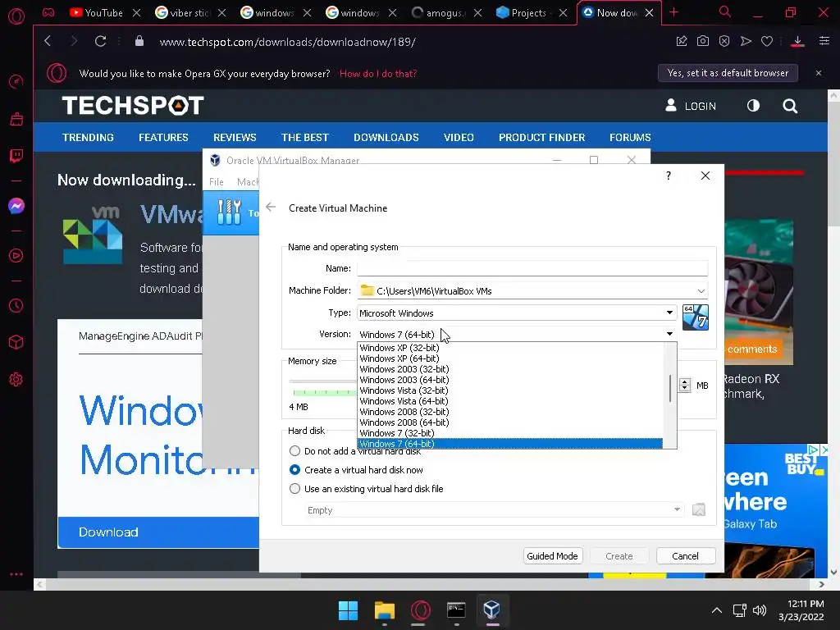
Task: Open TechSpot FORUMS menu
Action: click(x=630, y=137)
